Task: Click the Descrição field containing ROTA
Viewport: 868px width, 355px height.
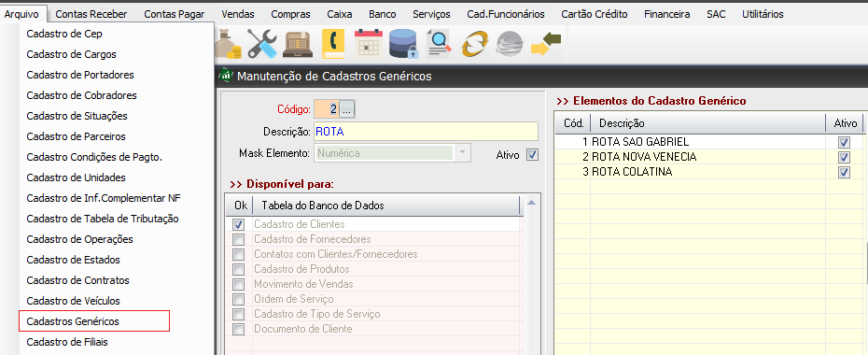Action: point(426,131)
